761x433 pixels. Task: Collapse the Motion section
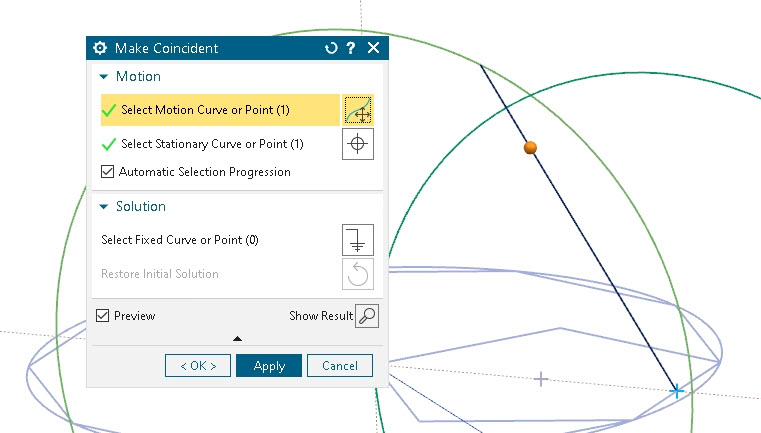pos(103,77)
